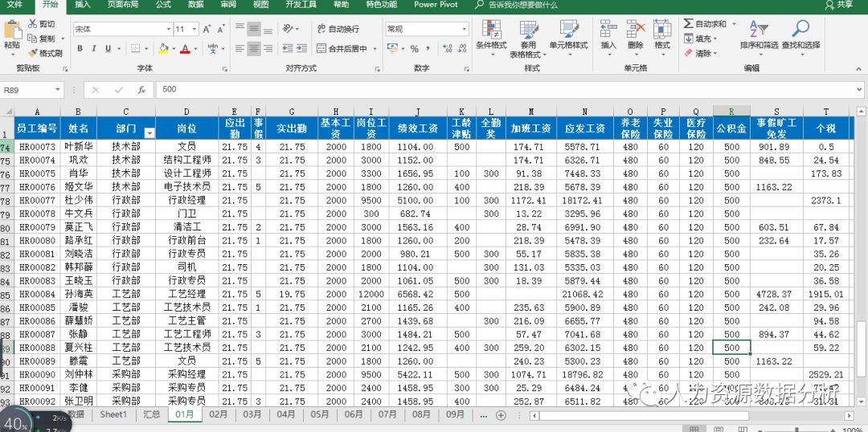Apply cell borders icon
The image size is (868, 432).
pyautogui.click(x=136, y=49)
